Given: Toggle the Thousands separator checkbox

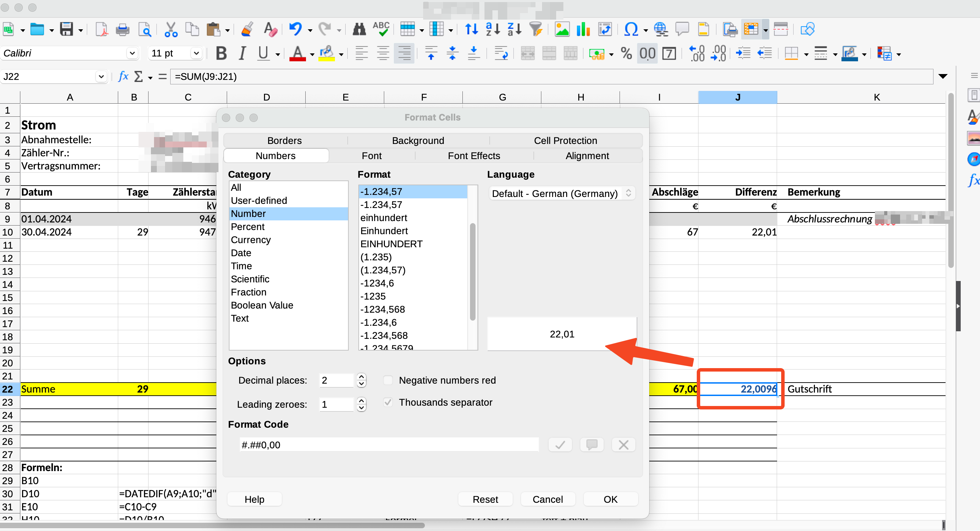Looking at the screenshot, I should point(388,402).
